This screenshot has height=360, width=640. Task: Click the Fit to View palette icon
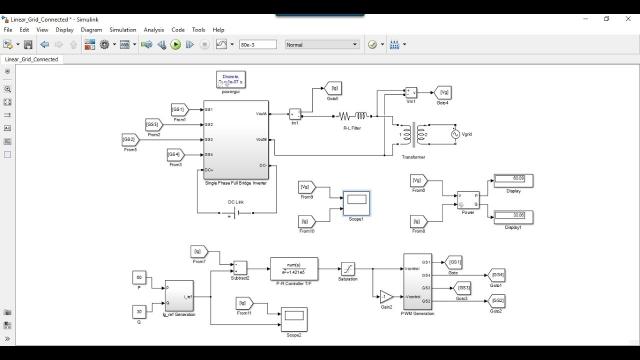click(x=7, y=102)
